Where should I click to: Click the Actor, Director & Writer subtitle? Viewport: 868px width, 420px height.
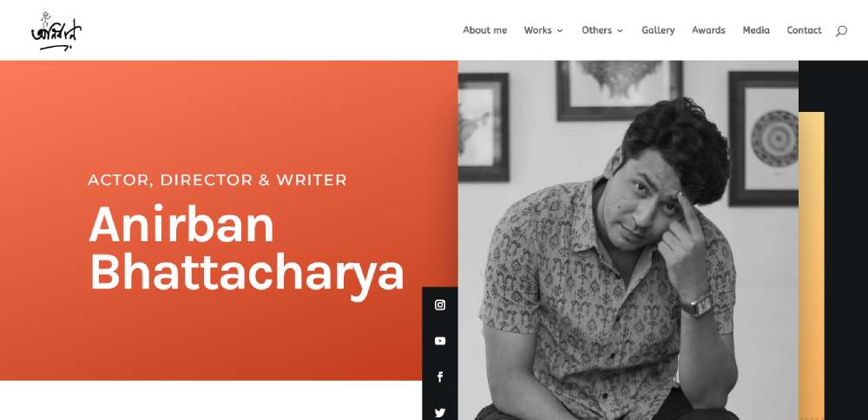tap(218, 180)
